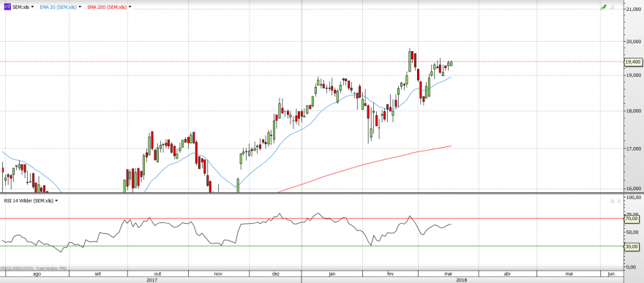Click the 'PREÇO INDICATIVO' footer text
Viewport: 644px width, 283px height.
click(17, 268)
